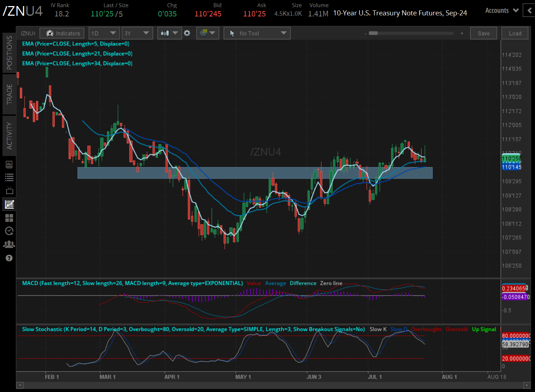Open the community icon in sidebar
This screenshot has height=392, width=535.
point(9,244)
